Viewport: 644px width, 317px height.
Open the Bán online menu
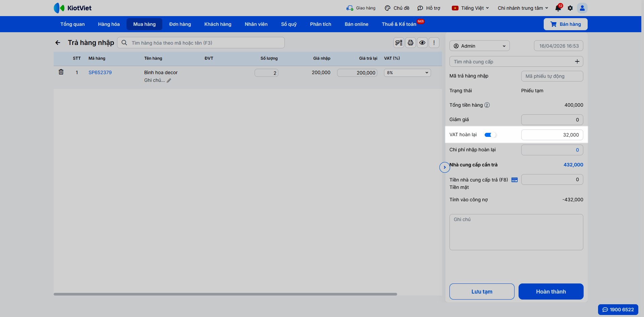point(357,24)
